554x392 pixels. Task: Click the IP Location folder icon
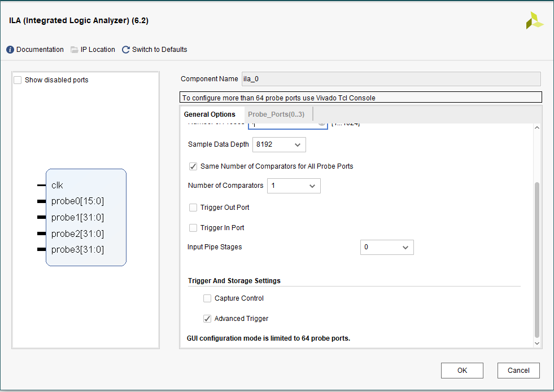pyautogui.click(x=74, y=50)
